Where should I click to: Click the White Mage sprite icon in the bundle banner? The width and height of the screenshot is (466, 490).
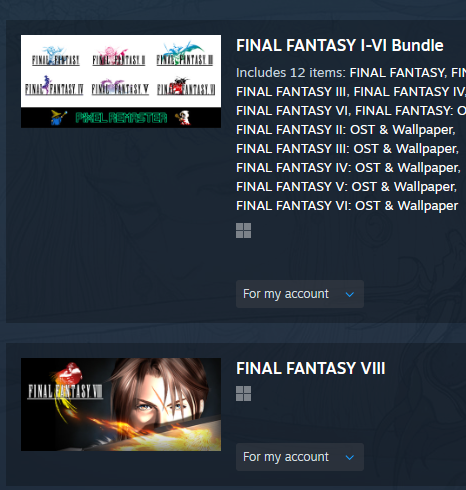(x=183, y=117)
